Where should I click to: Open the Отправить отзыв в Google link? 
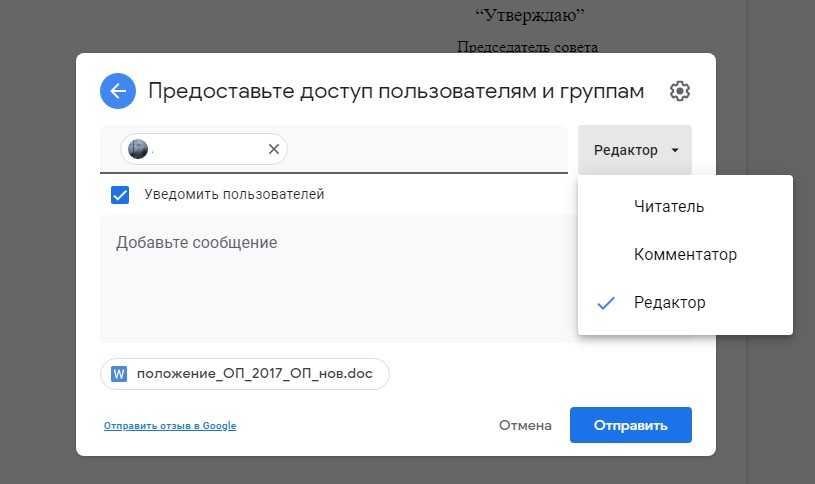tap(170, 426)
